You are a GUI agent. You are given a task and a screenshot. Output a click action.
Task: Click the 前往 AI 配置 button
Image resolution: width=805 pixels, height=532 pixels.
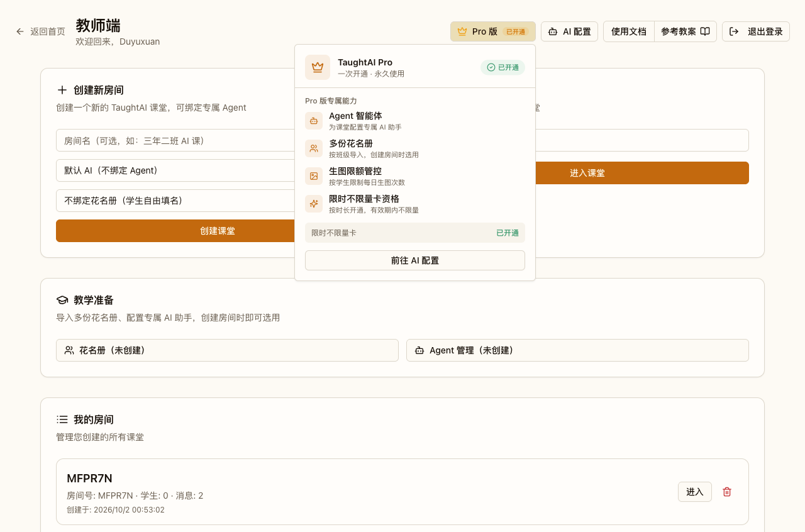click(x=415, y=260)
